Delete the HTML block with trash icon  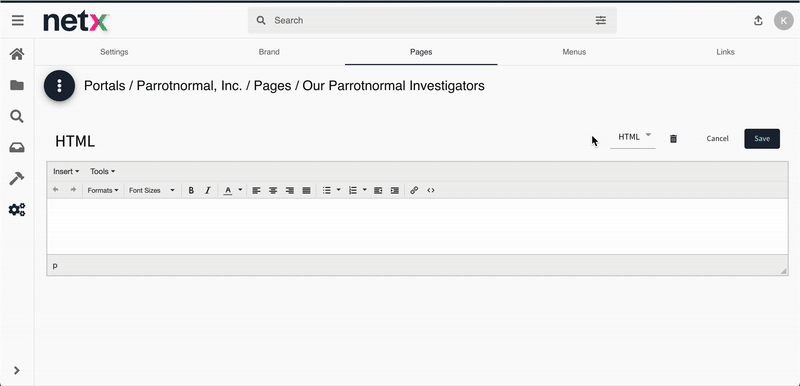point(673,139)
